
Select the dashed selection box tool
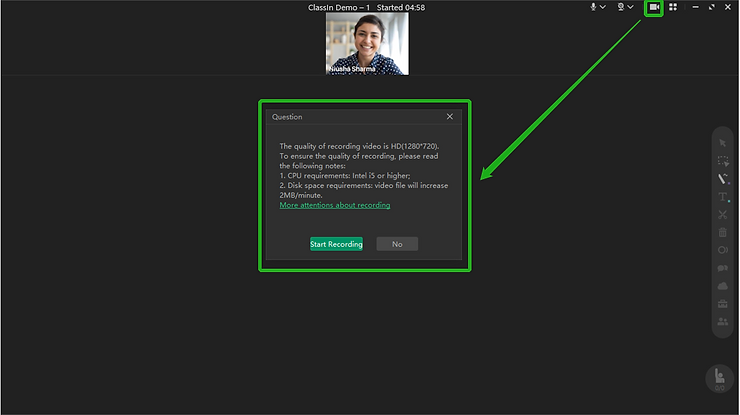[x=723, y=161]
